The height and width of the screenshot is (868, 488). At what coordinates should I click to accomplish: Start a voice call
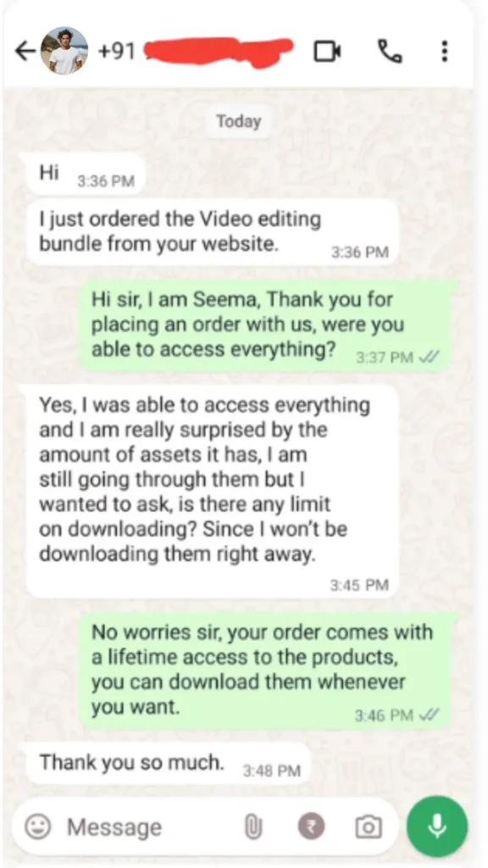point(390,52)
